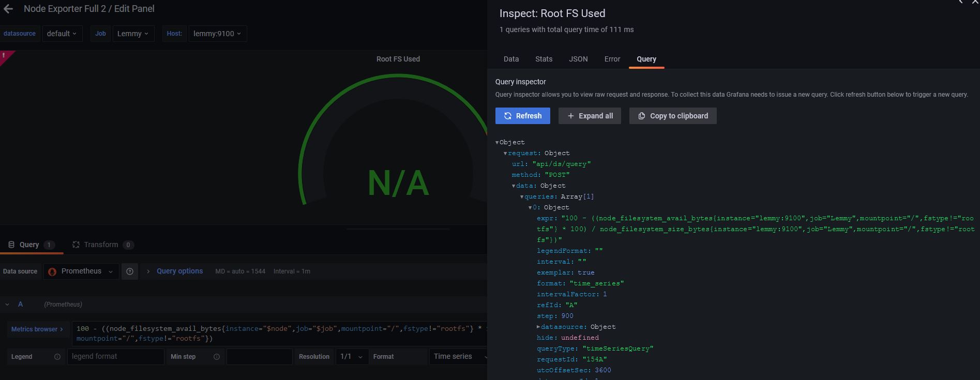Click the red panel error indicator
This screenshot has width=980, height=380.
pos(4,55)
